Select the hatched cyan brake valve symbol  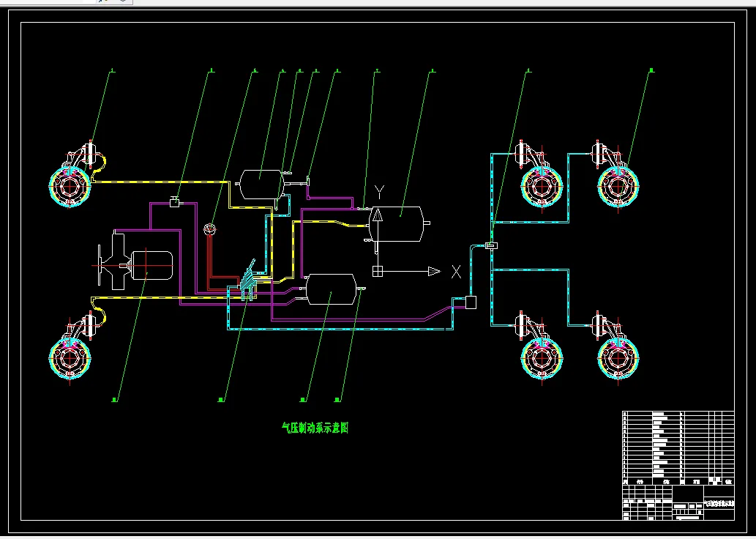247,280
